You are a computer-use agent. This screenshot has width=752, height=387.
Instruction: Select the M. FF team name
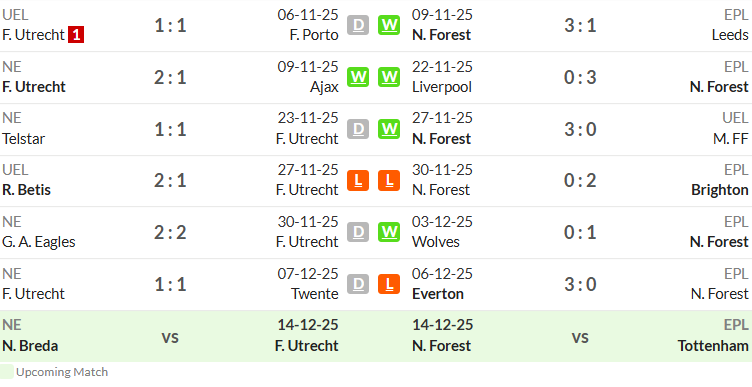coord(730,139)
